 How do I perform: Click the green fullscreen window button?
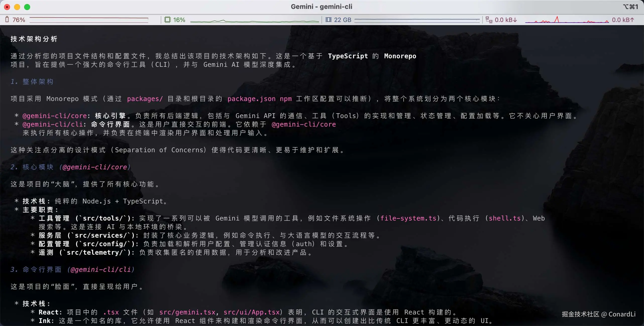click(x=27, y=7)
